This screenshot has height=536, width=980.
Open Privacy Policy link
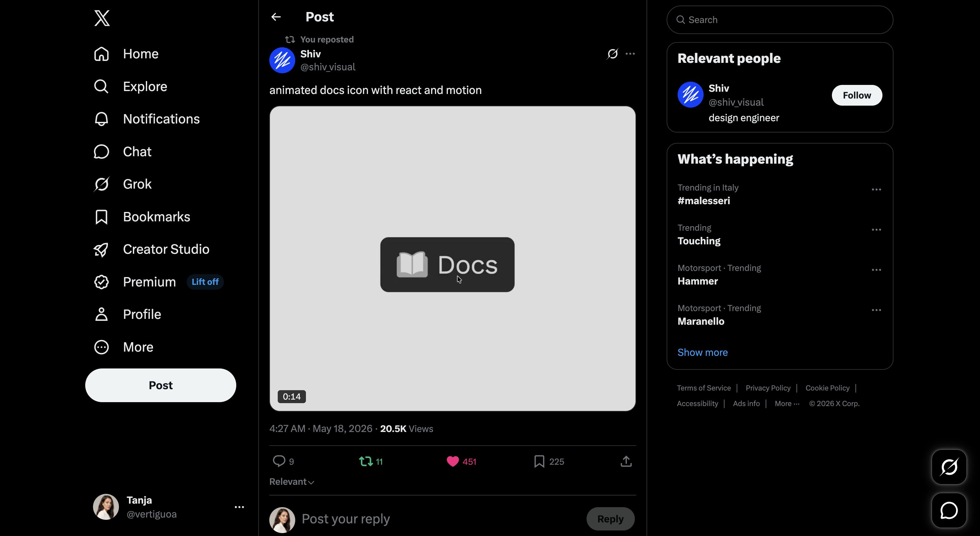(768, 388)
